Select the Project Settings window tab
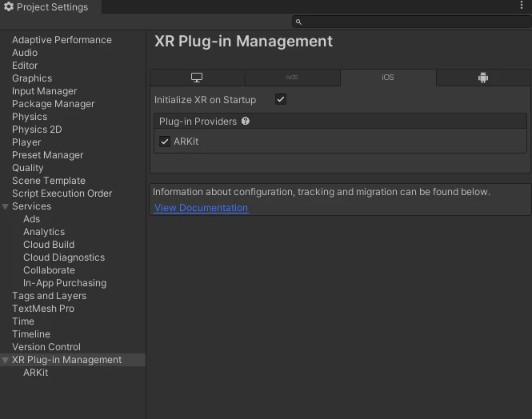Screen dimensions: 532x419 [50, 6]
